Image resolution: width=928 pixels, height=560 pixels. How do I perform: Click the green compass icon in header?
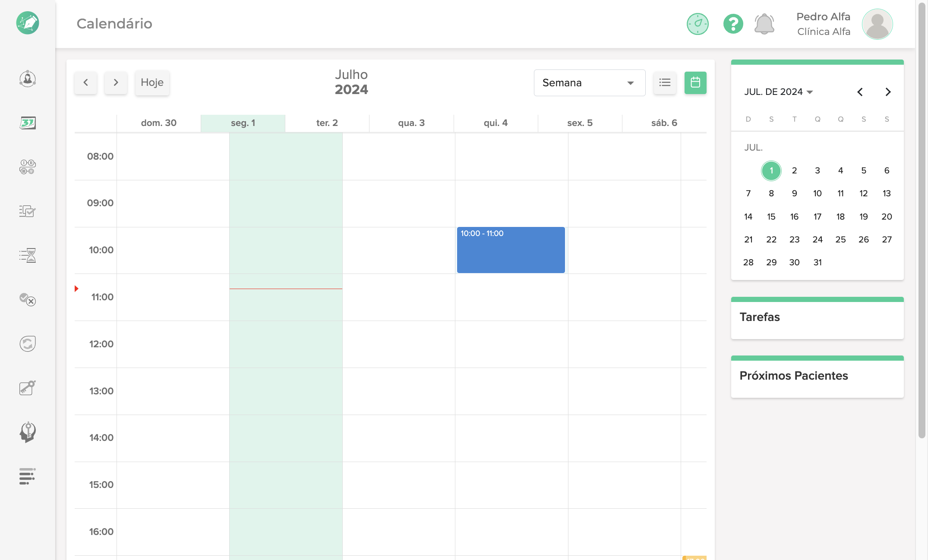coord(698,24)
